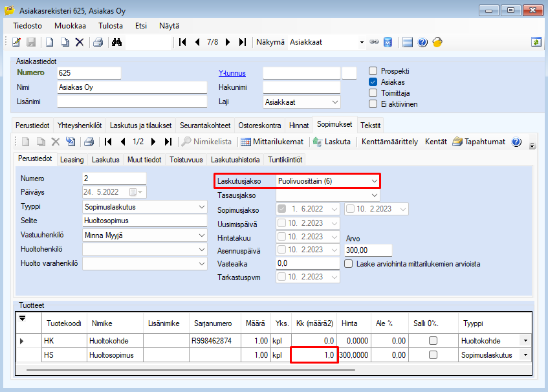Mark customer as Ei aktiivinen
The width and height of the screenshot is (548, 392).
click(x=373, y=104)
